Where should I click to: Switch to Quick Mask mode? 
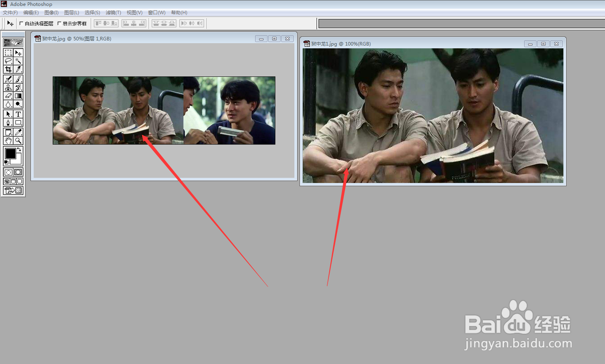[x=18, y=172]
